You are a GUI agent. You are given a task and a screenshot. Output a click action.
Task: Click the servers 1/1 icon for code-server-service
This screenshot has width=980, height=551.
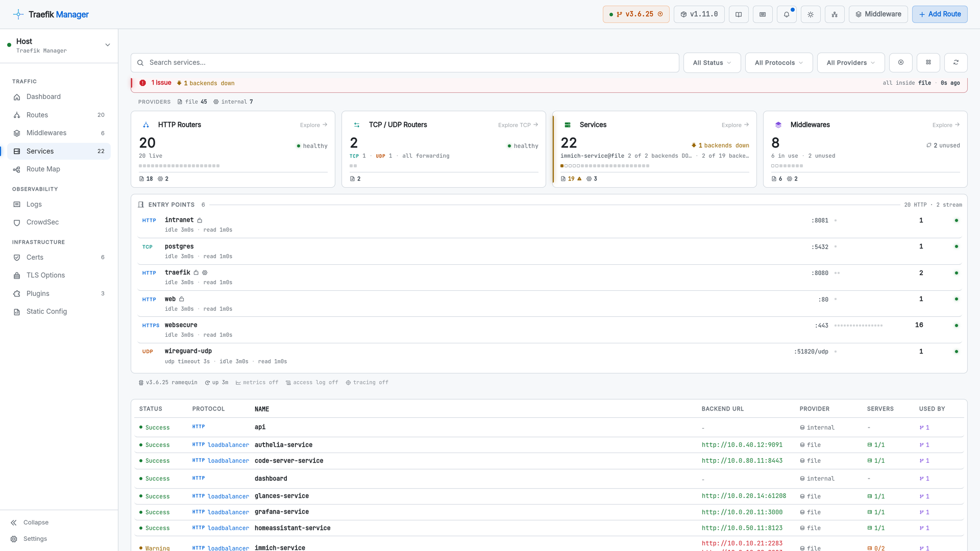point(870,461)
